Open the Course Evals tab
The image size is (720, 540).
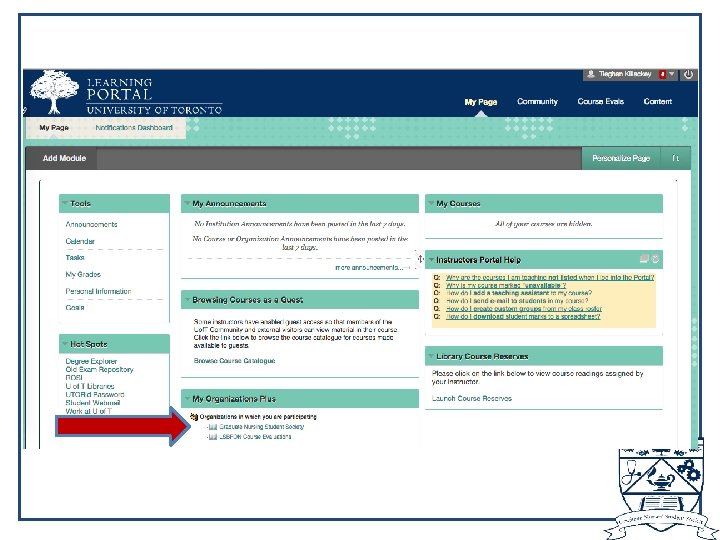(601, 101)
